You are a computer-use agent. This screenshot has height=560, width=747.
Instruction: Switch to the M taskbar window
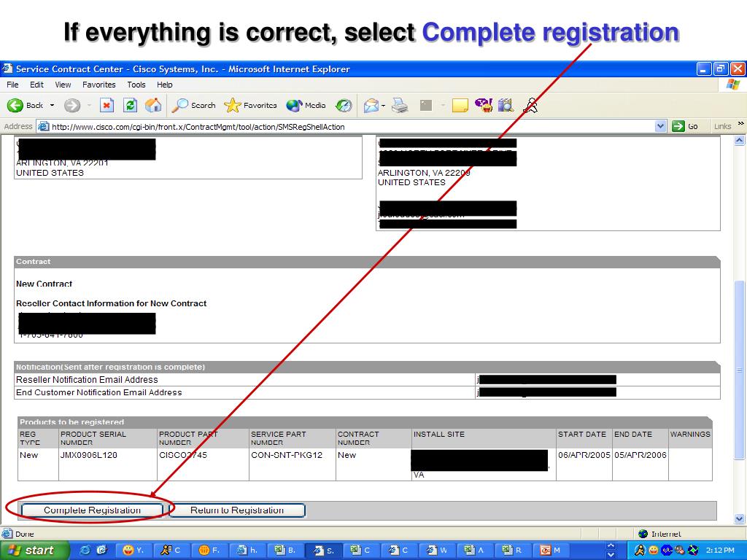550,551
